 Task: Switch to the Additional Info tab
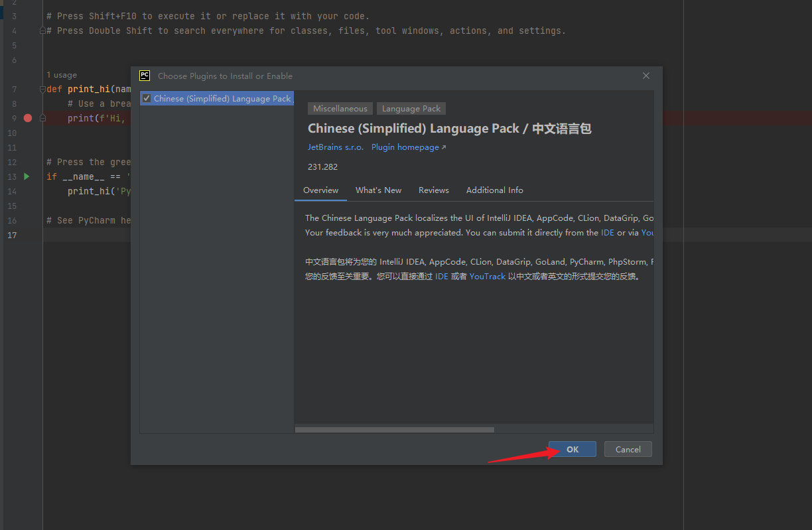pyautogui.click(x=495, y=190)
